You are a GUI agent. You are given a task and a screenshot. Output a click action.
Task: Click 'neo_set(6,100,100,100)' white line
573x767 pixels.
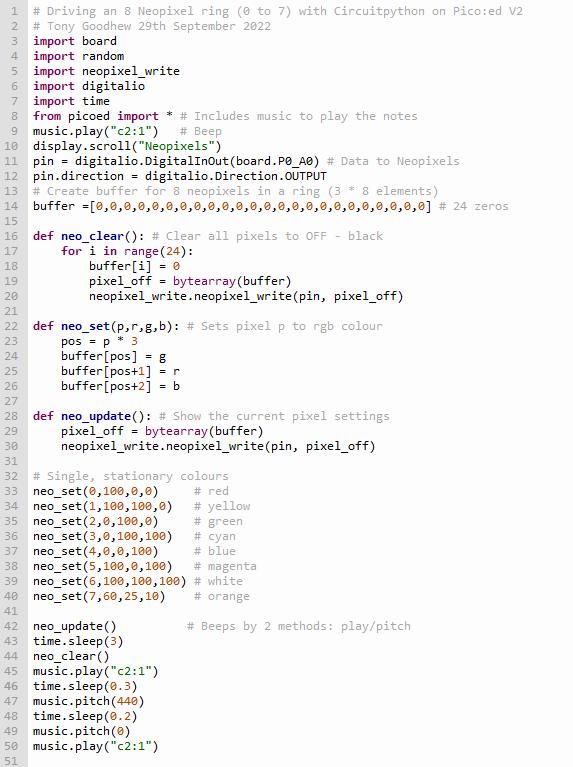point(110,581)
